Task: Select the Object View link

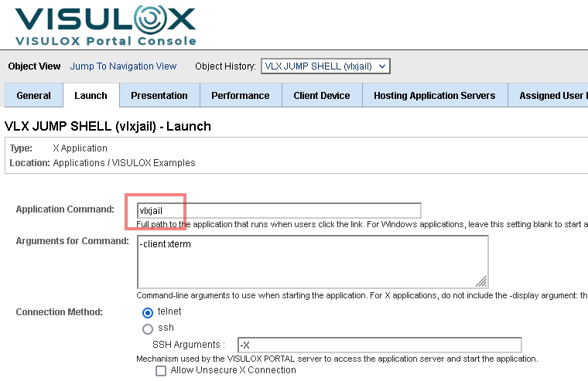Action: [x=34, y=66]
